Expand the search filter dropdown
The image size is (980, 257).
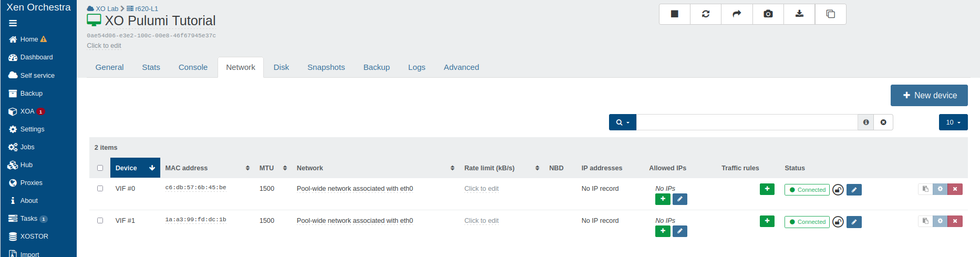click(622, 122)
